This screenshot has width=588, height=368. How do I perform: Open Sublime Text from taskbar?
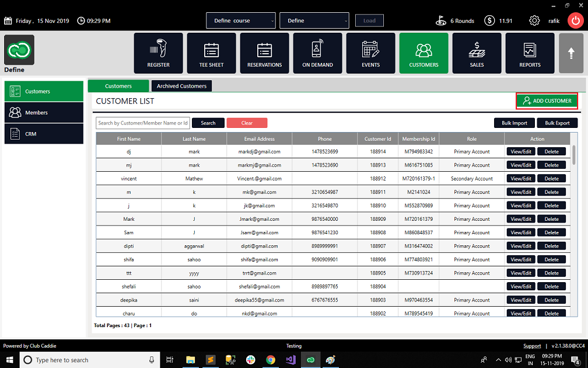pos(211,360)
